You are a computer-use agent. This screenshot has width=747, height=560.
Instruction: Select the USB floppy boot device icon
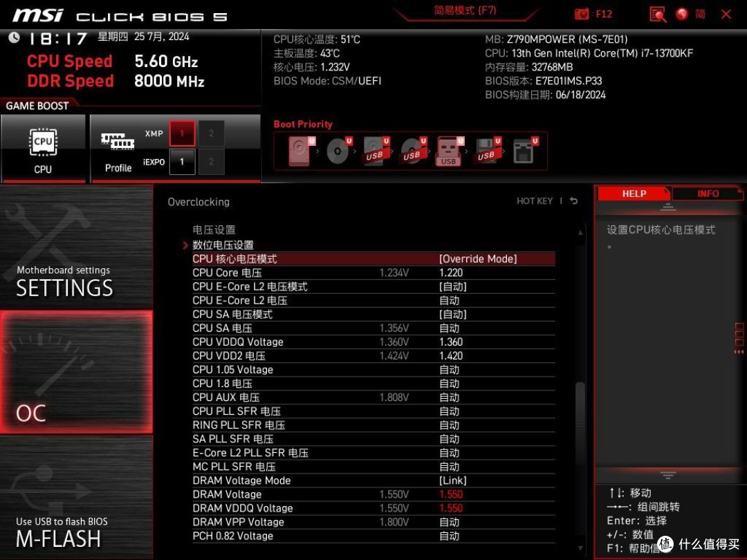coord(488,151)
